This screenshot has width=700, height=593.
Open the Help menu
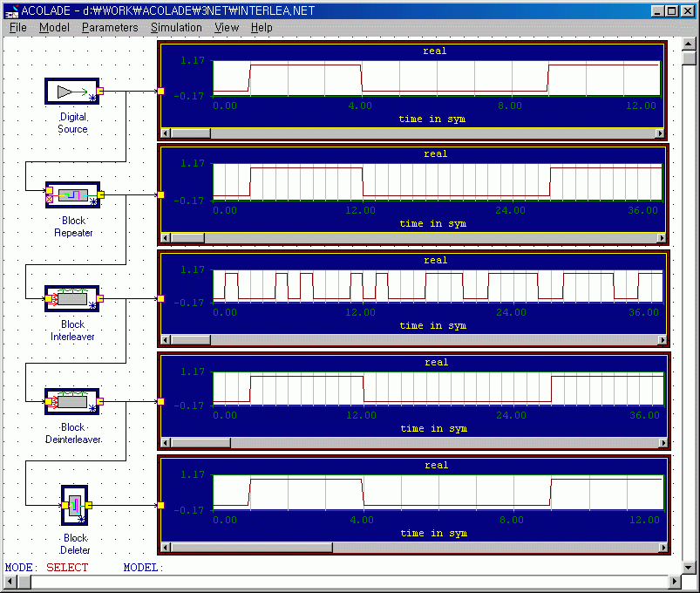[x=262, y=28]
